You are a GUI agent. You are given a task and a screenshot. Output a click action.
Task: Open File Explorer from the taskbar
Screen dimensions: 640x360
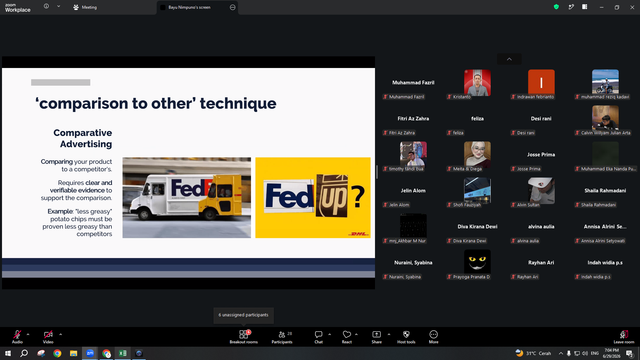point(73,353)
